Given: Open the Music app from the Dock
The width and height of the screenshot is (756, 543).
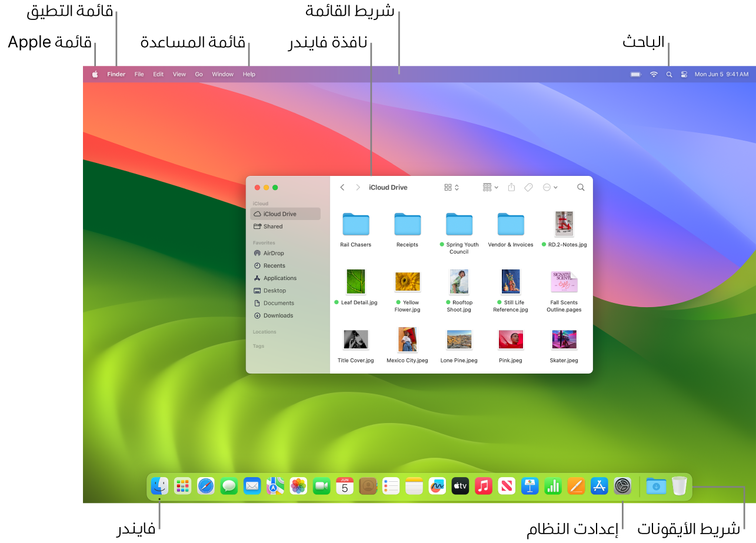Looking at the screenshot, I should point(483,486).
